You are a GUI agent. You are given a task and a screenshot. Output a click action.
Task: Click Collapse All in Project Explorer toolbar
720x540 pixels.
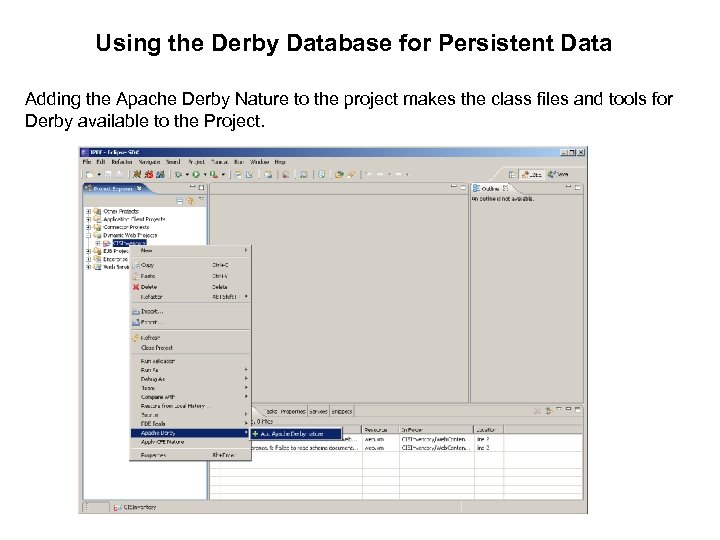(x=180, y=201)
